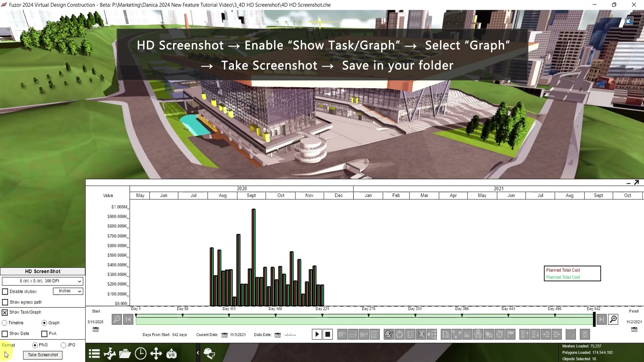Launch VR mode from bottom toolbar
Viewport: 644px width, 362px height.
[x=171, y=354]
